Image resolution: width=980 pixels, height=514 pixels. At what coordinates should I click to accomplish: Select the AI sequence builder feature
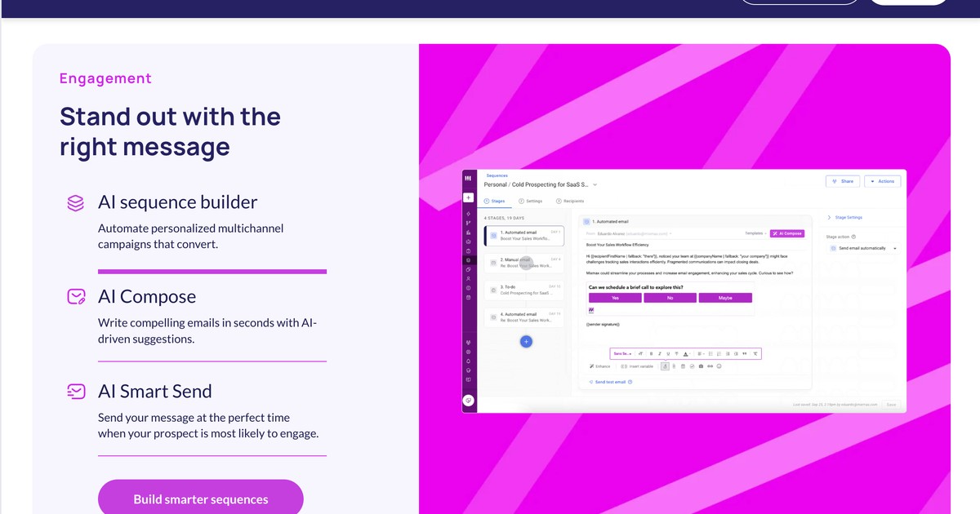tap(177, 202)
